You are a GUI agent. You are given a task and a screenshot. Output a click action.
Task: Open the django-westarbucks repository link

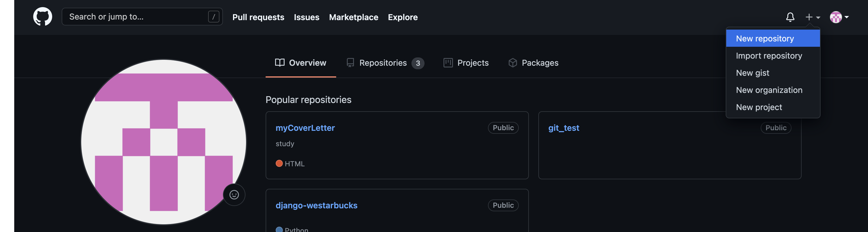[x=316, y=205]
